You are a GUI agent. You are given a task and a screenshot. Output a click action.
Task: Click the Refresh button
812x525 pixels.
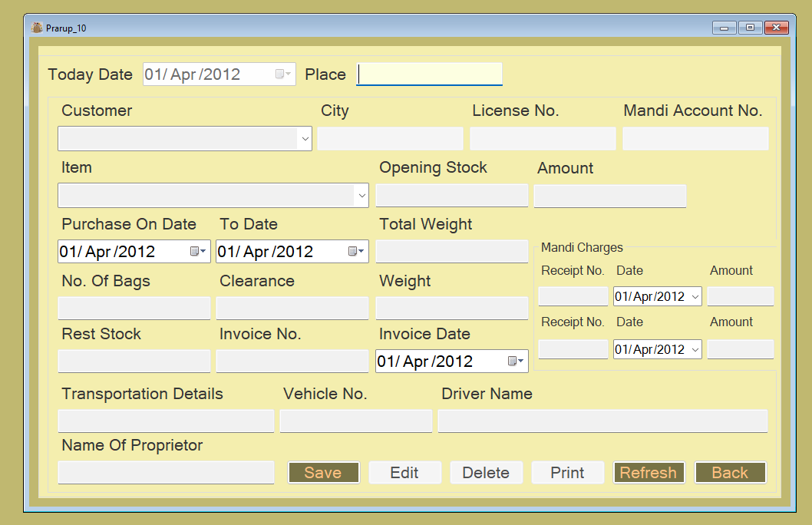point(649,472)
